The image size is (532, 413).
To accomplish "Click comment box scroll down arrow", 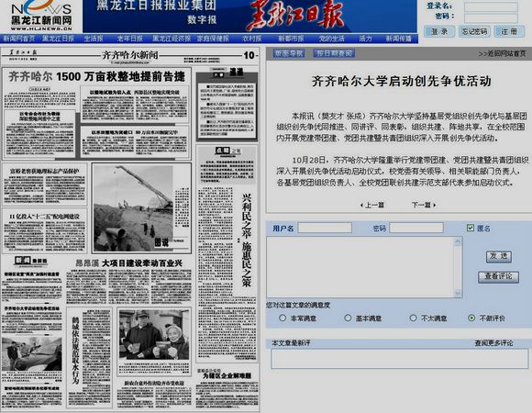I will pyautogui.click(x=458, y=293).
